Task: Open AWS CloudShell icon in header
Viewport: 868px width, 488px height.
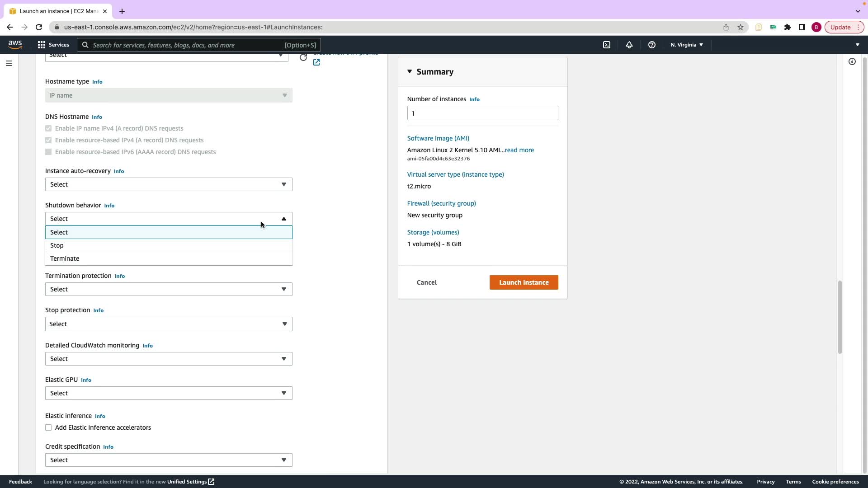Action: coord(607,45)
